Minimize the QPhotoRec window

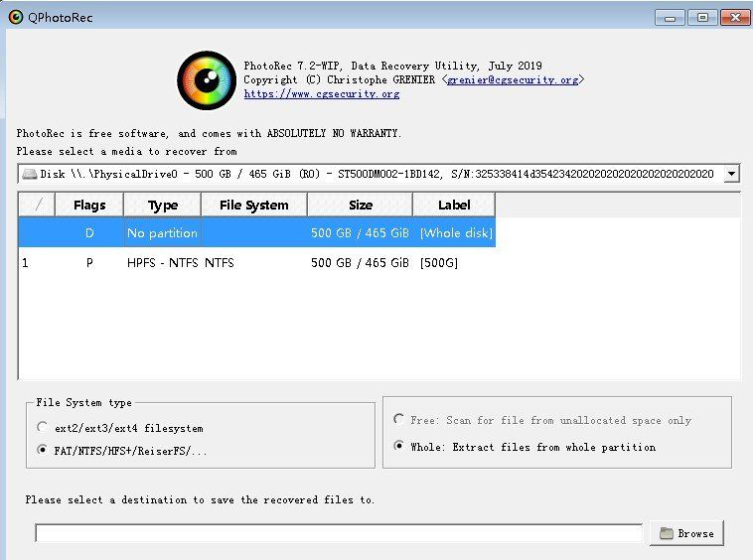(670, 18)
